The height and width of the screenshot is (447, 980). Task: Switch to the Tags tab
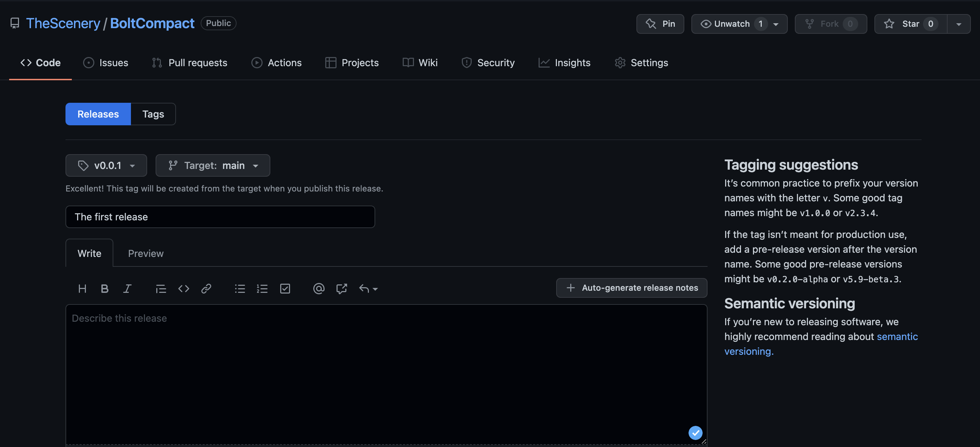[x=153, y=114]
